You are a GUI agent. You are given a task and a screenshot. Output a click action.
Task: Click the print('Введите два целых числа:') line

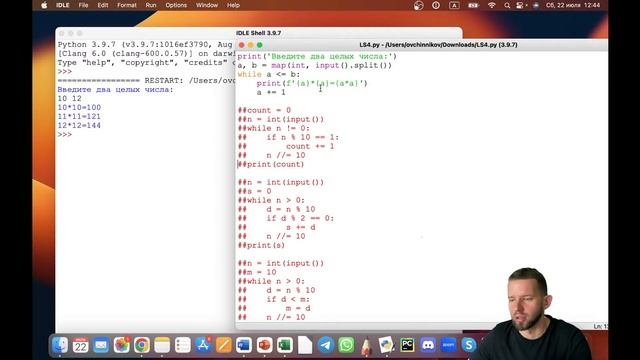[317, 56]
